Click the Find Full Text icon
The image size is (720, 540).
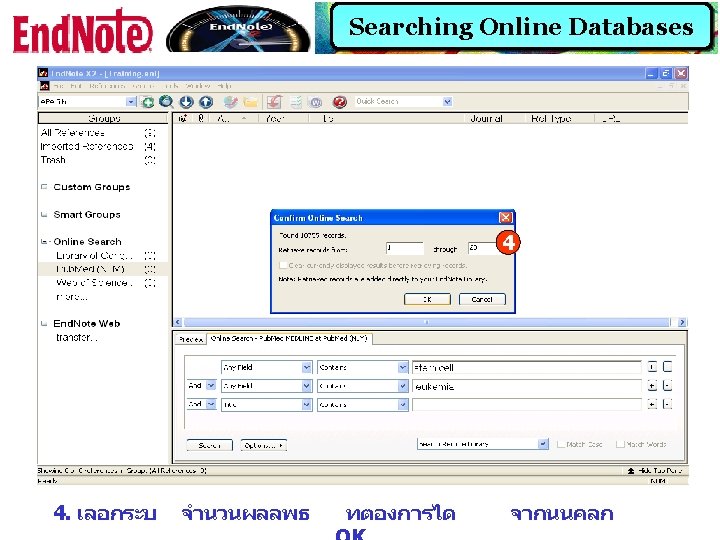230,101
